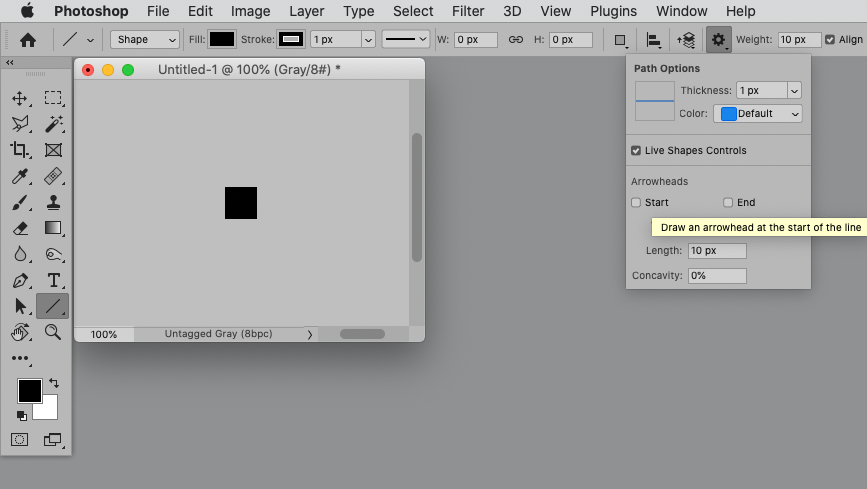The image size is (867, 489).
Task: Open the Photoshop application menu
Action: 91,11
